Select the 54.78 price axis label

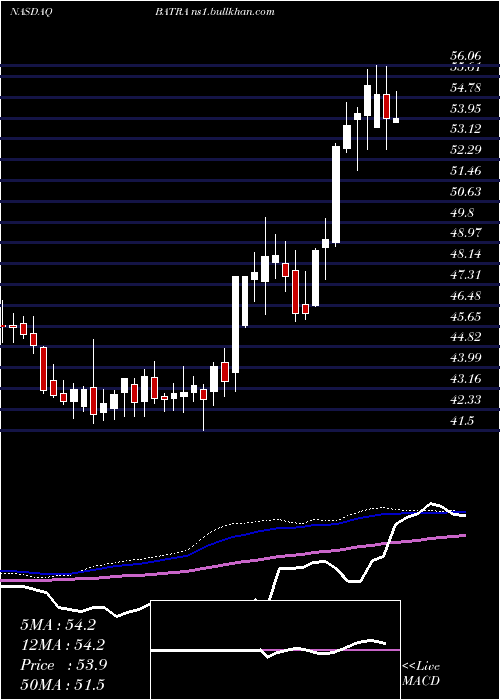tap(466, 88)
